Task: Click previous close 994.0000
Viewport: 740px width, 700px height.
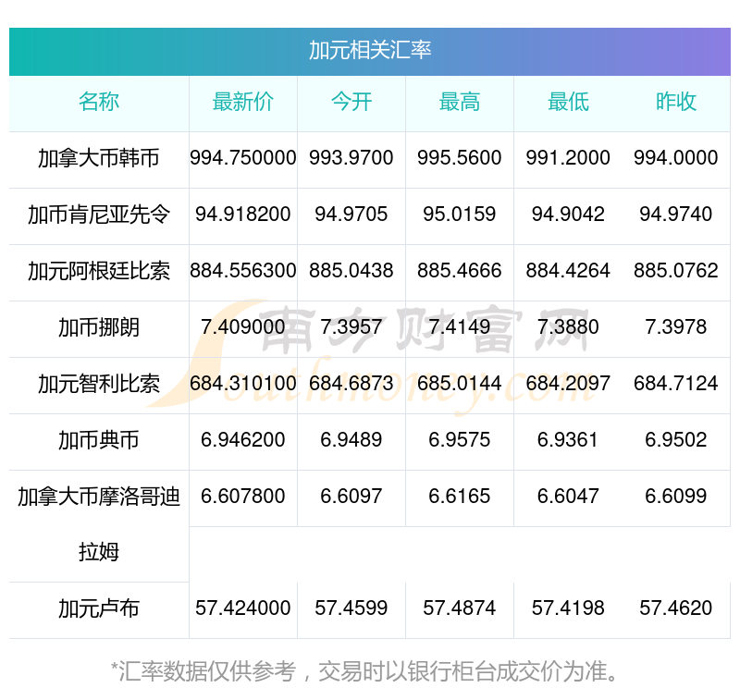Action: click(x=676, y=157)
